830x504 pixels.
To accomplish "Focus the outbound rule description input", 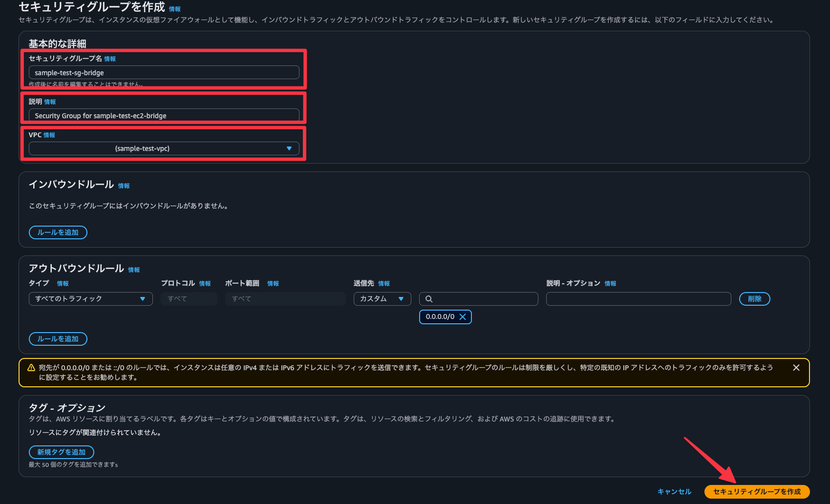I will (638, 299).
